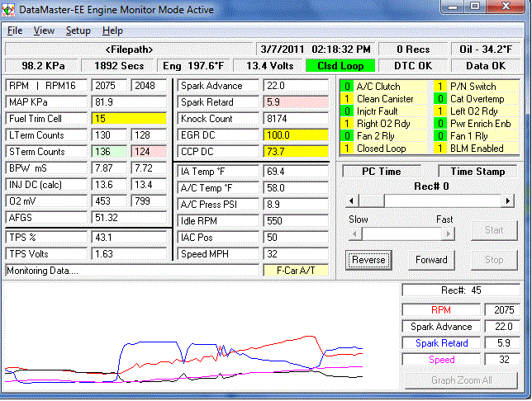The width and height of the screenshot is (532, 401).
Task: Click the Rec#: 45 graph record box
Action: [461, 290]
